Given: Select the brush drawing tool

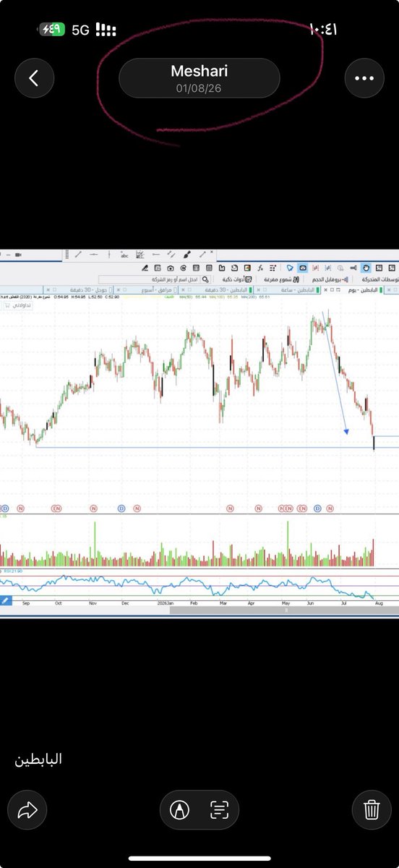Looking at the screenshot, I should (187, 254).
